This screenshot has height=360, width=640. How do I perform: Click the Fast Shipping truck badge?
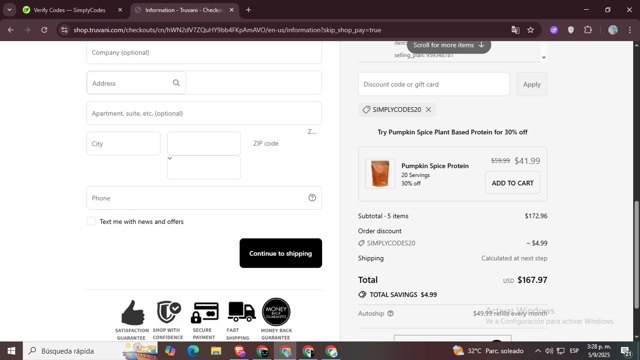click(x=240, y=320)
